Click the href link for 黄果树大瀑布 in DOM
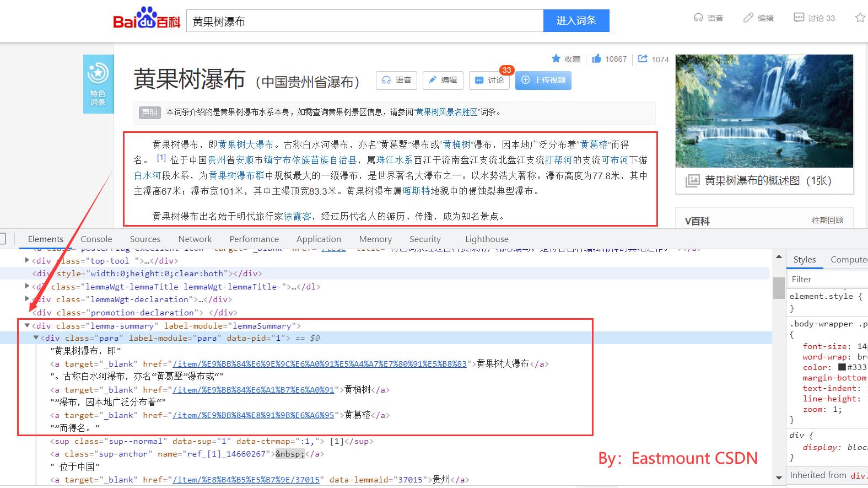868x488 pixels. 320,364
